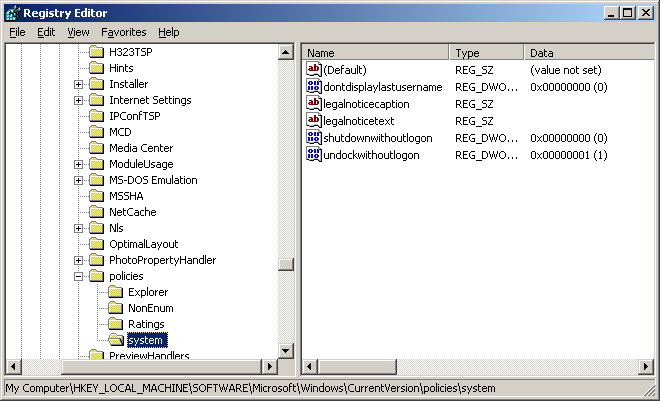The width and height of the screenshot is (660, 401).
Task: Click the Registry Editor title bar icon
Action: [x=12, y=13]
